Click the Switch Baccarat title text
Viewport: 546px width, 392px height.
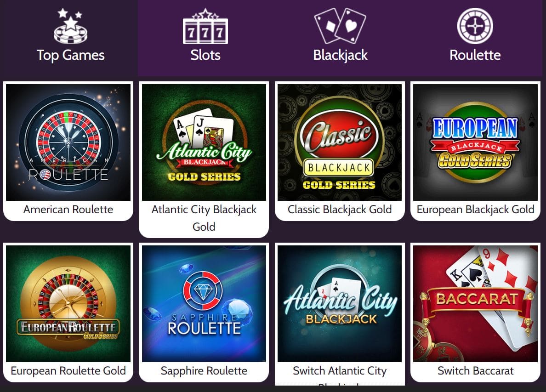[x=475, y=371]
